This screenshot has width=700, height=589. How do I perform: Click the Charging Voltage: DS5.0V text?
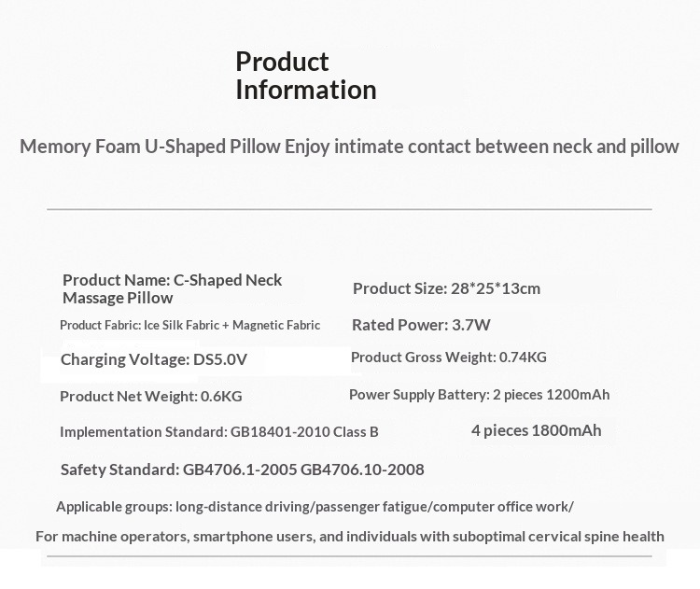tap(154, 359)
